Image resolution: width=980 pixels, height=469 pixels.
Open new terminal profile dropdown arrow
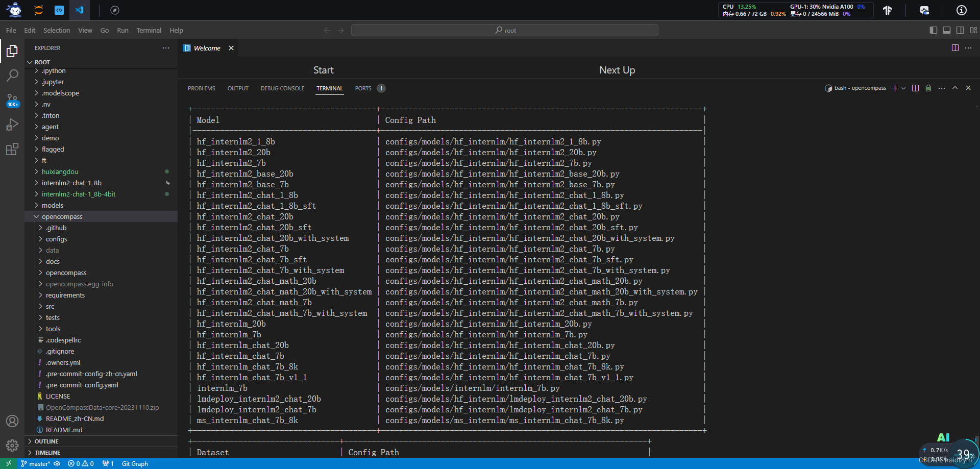point(903,88)
